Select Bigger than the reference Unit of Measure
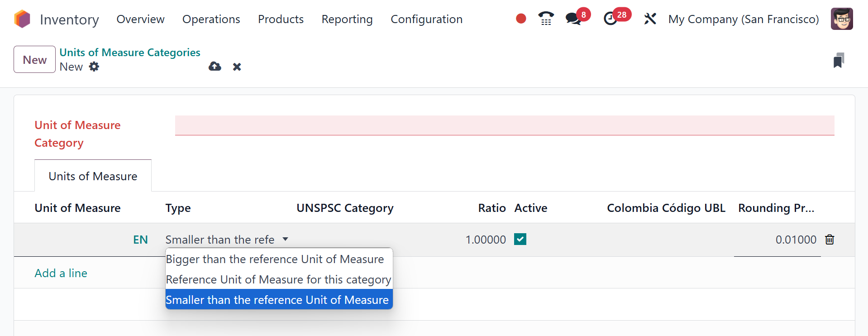Screen dimensions: 868x336 (x=275, y=259)
